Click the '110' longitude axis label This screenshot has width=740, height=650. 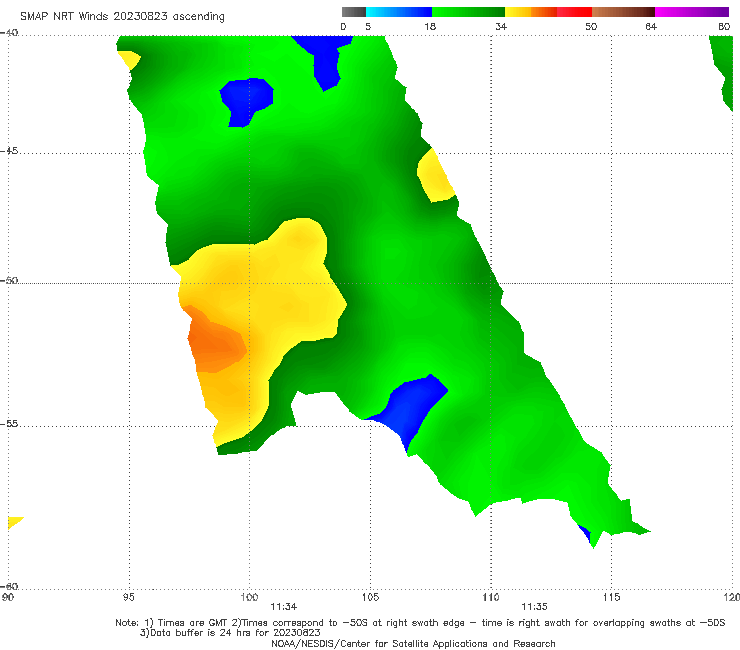[491, 597]
